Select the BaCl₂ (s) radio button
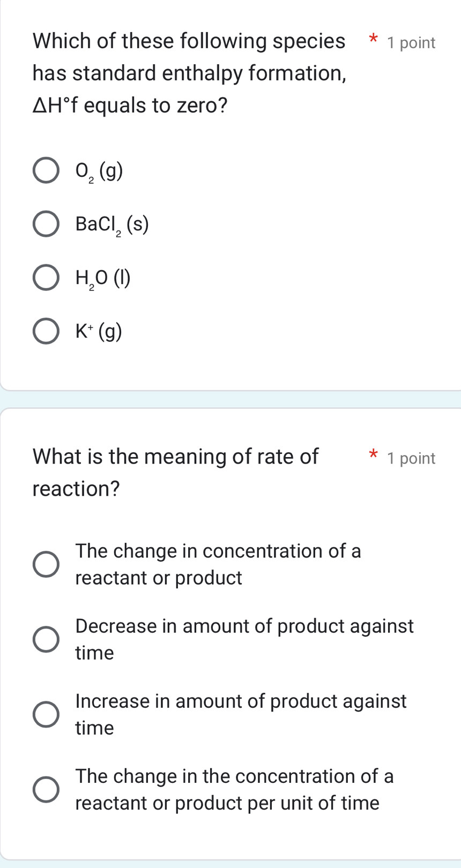Image resolution: width=461 pixels, height=868 pixels. tap(46, 224)
